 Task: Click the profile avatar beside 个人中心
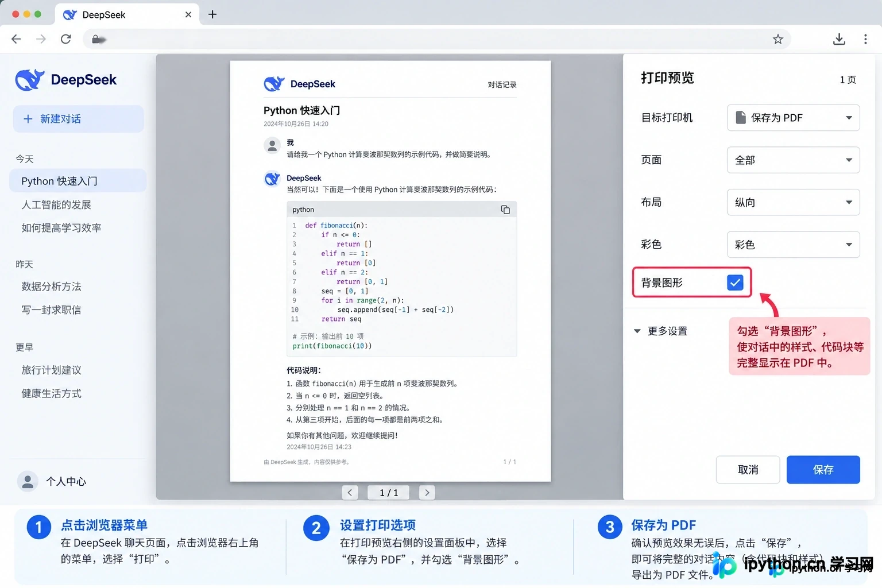(x=28, y=481)
